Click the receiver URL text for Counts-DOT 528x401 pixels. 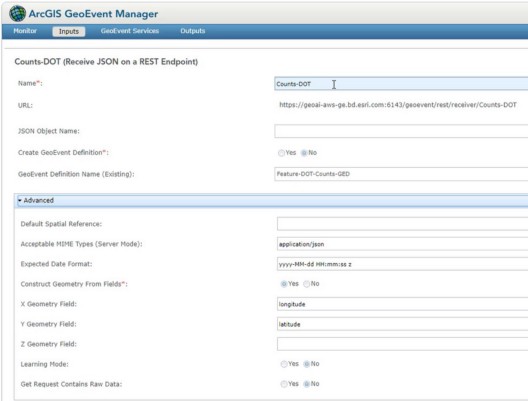click(x=398, y=105)
